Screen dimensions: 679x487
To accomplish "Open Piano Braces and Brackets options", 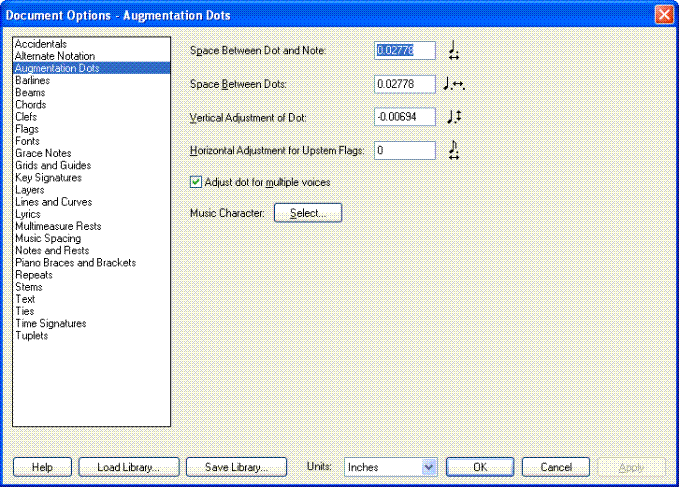I will pyautogui.click(x=75, y=262).
